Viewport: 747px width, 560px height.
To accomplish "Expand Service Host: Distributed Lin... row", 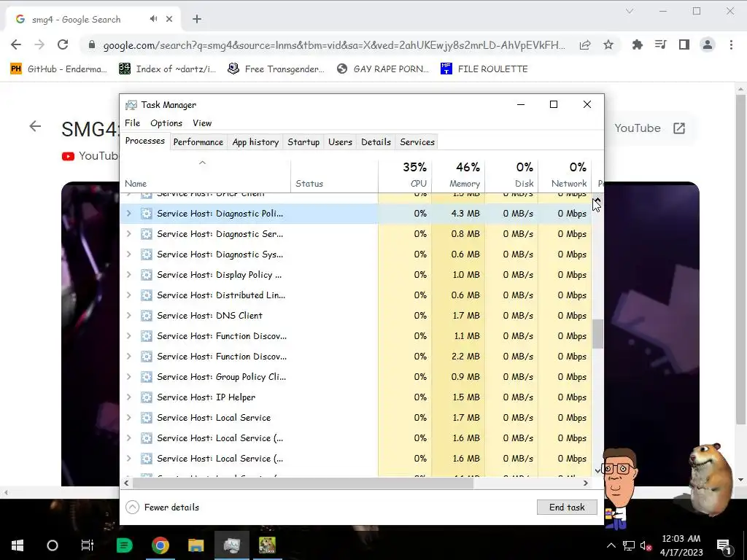I will pyautogui.click(x=128, y=295).
